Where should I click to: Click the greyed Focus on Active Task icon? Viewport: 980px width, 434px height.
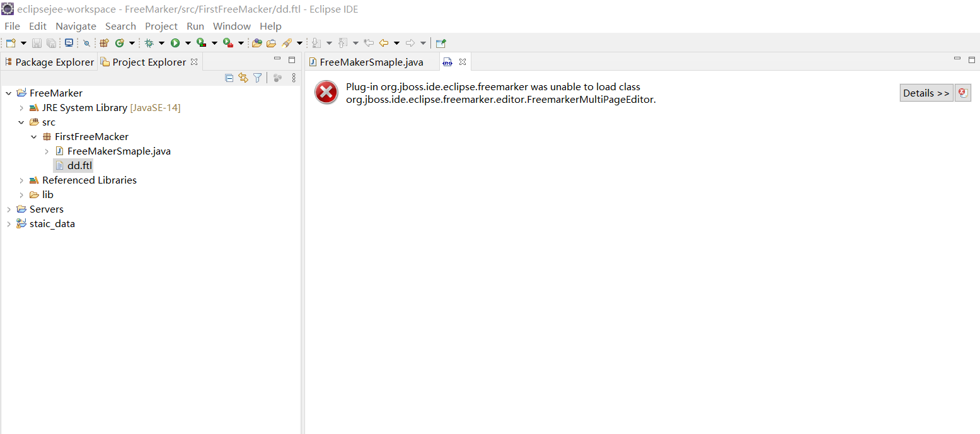277,78
